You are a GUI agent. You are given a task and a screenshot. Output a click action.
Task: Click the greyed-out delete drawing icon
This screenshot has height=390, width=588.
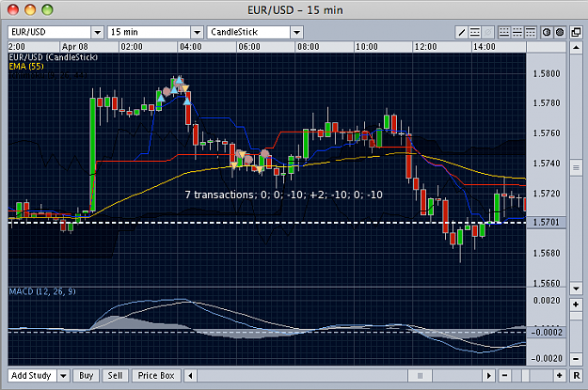[488, 33]
